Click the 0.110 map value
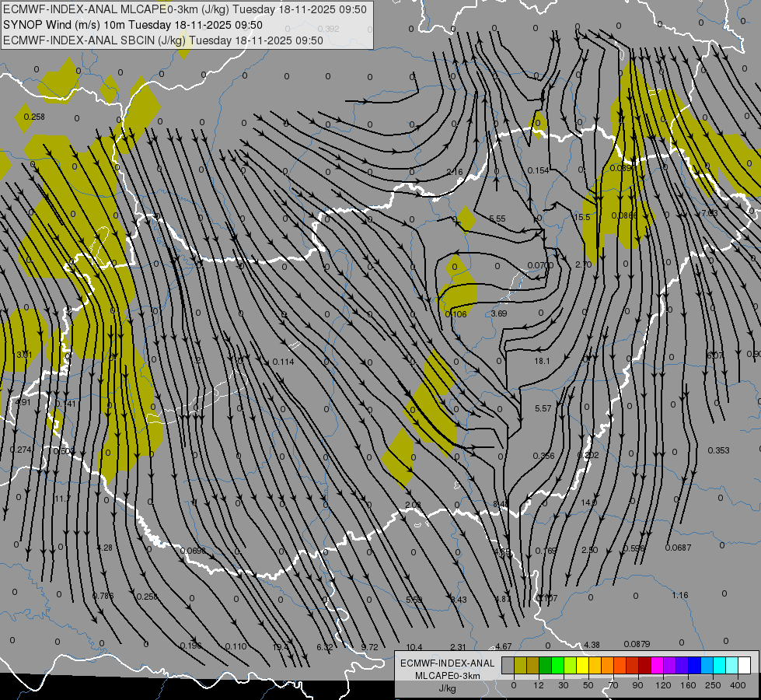Viewport: 761px width, 700px height. (x=236, y=646)
